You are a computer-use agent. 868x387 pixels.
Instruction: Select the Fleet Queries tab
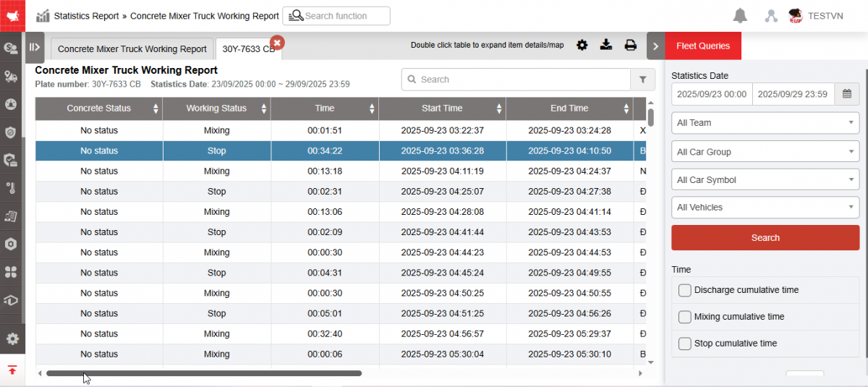pyautogui.click(x=702, y=46)
